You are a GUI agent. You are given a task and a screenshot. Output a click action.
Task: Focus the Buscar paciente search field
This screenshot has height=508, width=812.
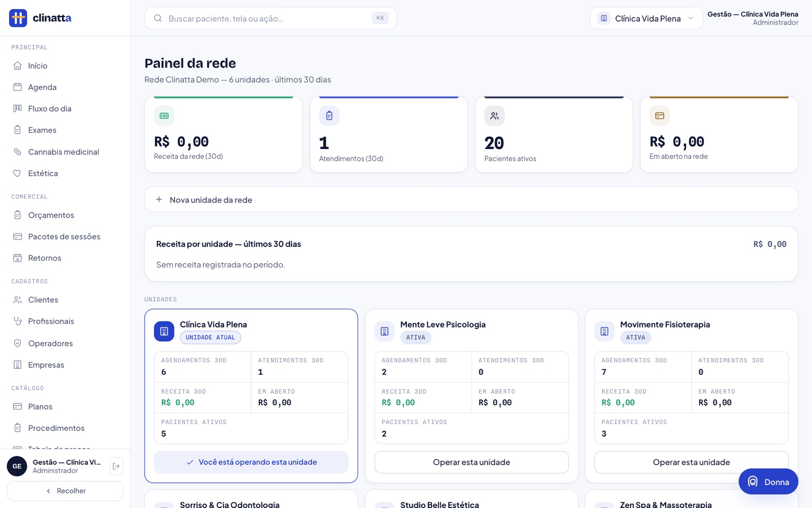click(271, 18)
